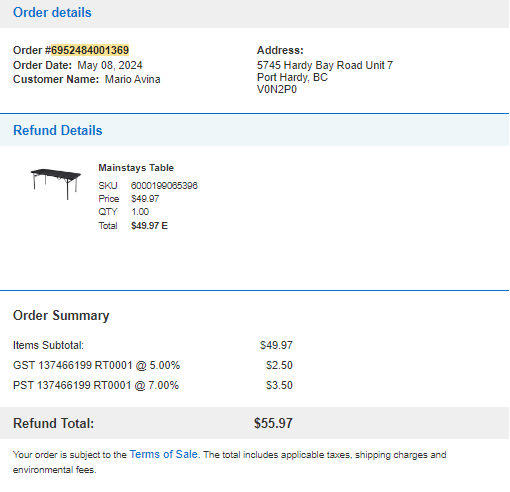Click the QTY value 1.00

[x=140, y=212]
